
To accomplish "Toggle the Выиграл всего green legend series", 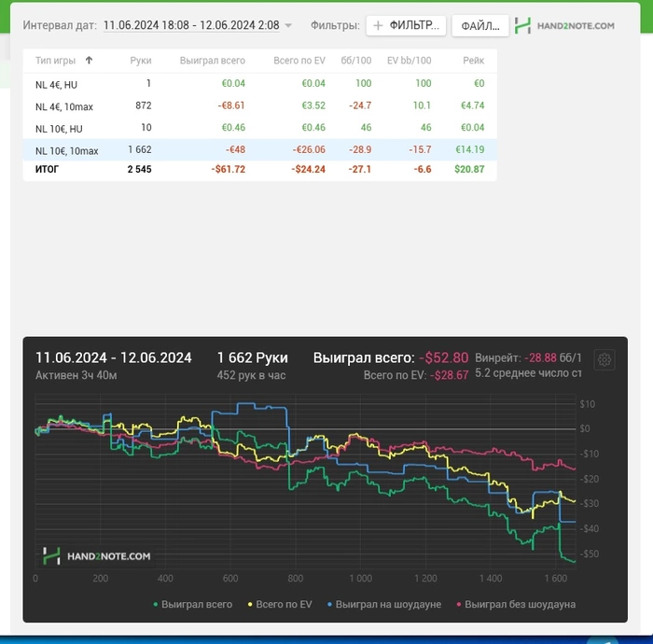I will click(193, 605).
